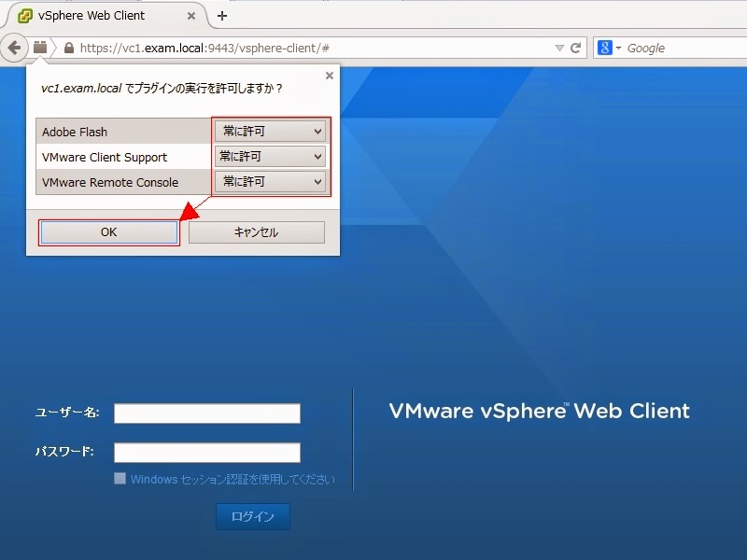Close the plugin permission popup
The height and width of the screenshot is (560, 747).
(330, 76)
